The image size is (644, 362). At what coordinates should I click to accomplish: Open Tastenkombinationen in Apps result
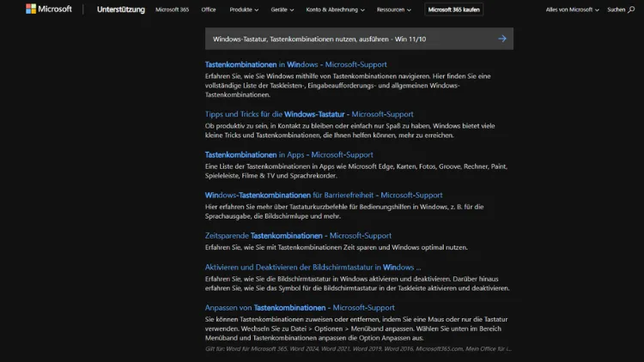(x=289, y=154)
